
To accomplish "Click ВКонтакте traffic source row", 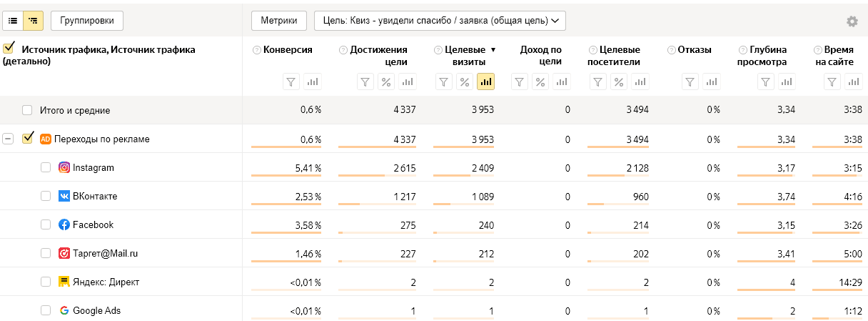I will coord(95,196).
